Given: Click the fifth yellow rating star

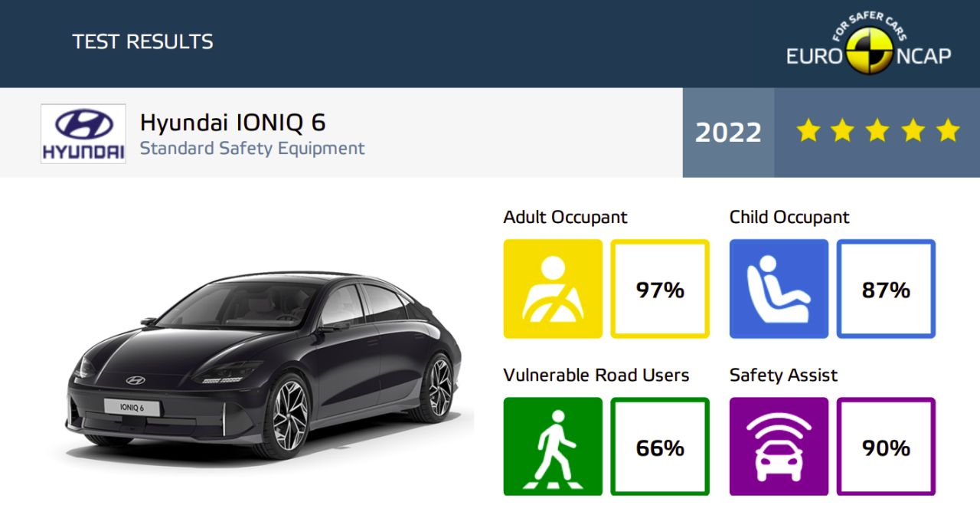Looking at the screenshot, I should (948, 131).
